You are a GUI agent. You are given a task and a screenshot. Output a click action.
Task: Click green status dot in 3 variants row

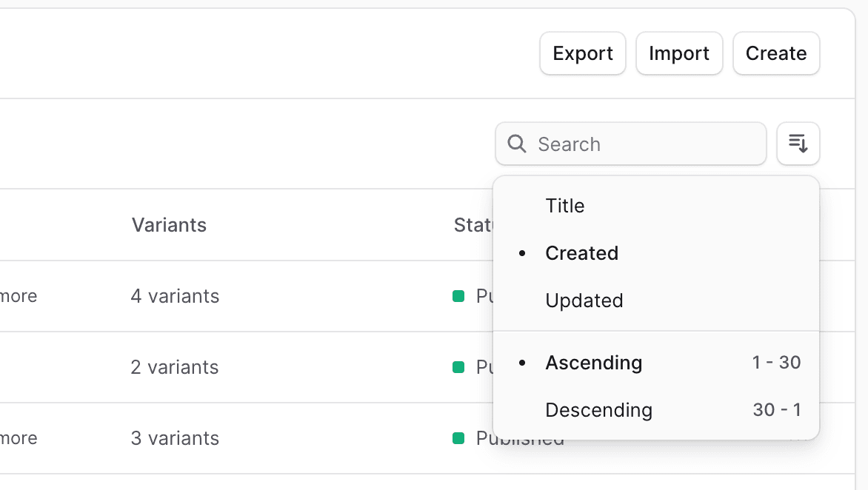pyautogui.click(x=458, y=438)
